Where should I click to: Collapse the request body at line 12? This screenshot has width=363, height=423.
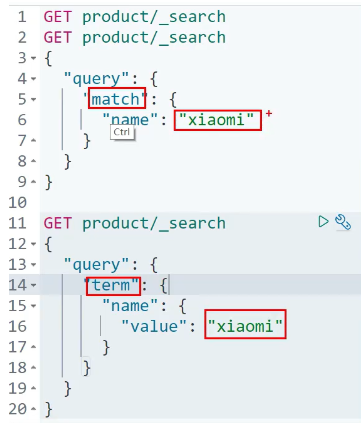tap(34, 244)
